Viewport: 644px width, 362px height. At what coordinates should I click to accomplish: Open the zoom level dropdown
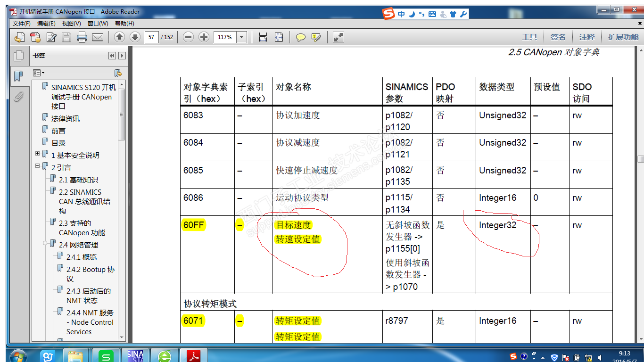pos(242,37)
